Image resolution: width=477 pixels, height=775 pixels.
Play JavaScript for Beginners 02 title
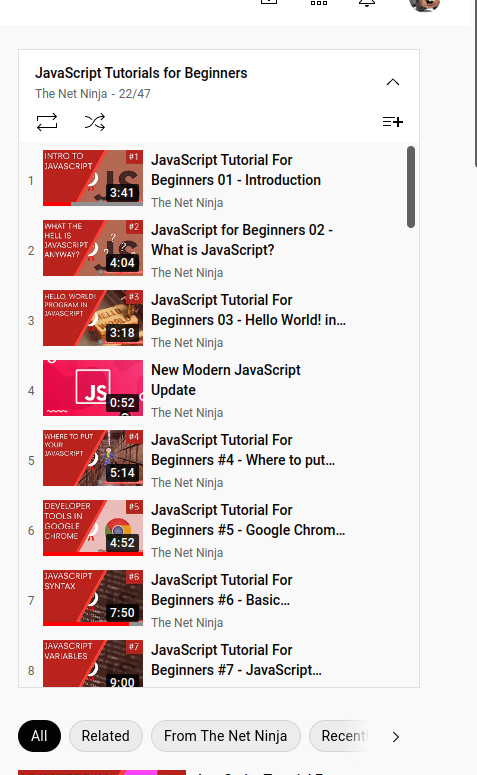point(242,240)
